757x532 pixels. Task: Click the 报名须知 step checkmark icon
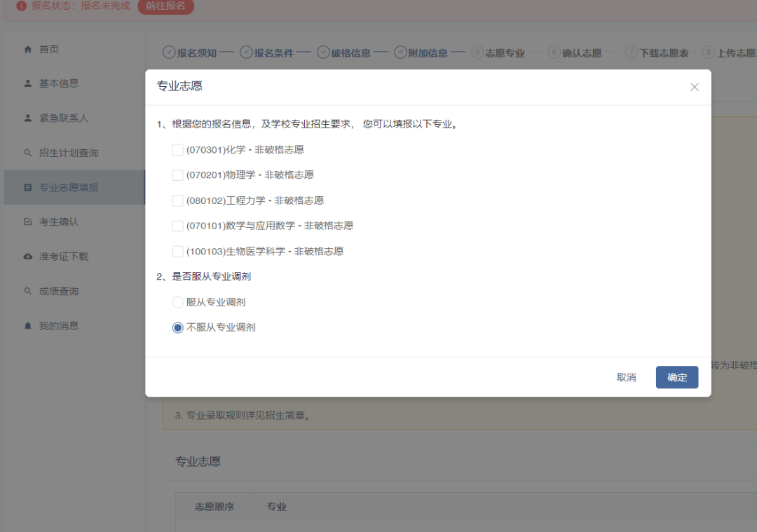click(169, 52)
